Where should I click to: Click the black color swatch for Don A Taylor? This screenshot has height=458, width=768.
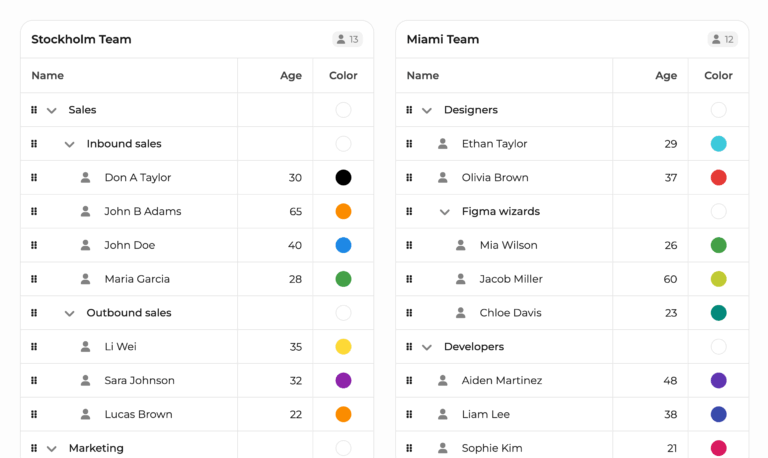click(343, 177)
